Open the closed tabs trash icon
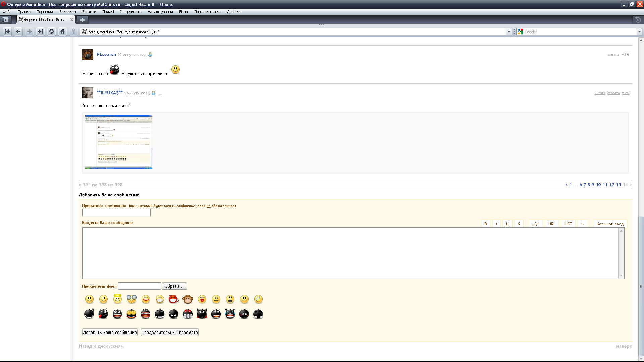Image resolution: width=644 pixels, height=362 pixels. tap(638, 20)
